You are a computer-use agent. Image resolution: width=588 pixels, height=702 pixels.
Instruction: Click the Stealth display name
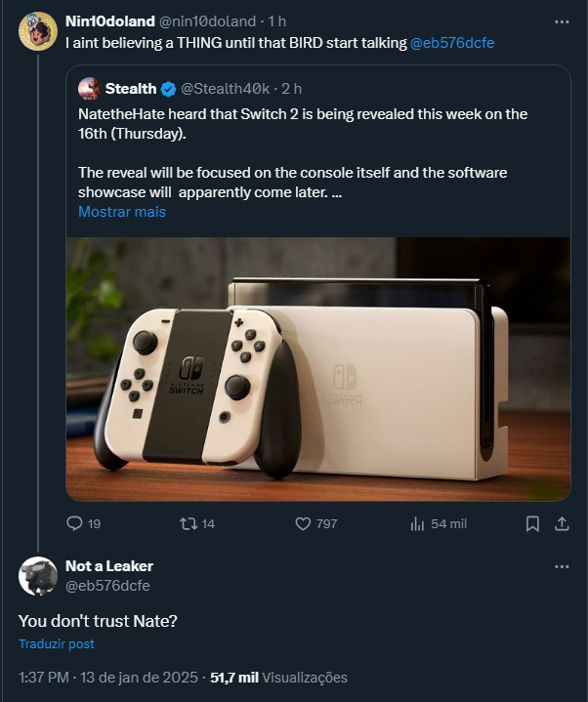pos(131,89)
